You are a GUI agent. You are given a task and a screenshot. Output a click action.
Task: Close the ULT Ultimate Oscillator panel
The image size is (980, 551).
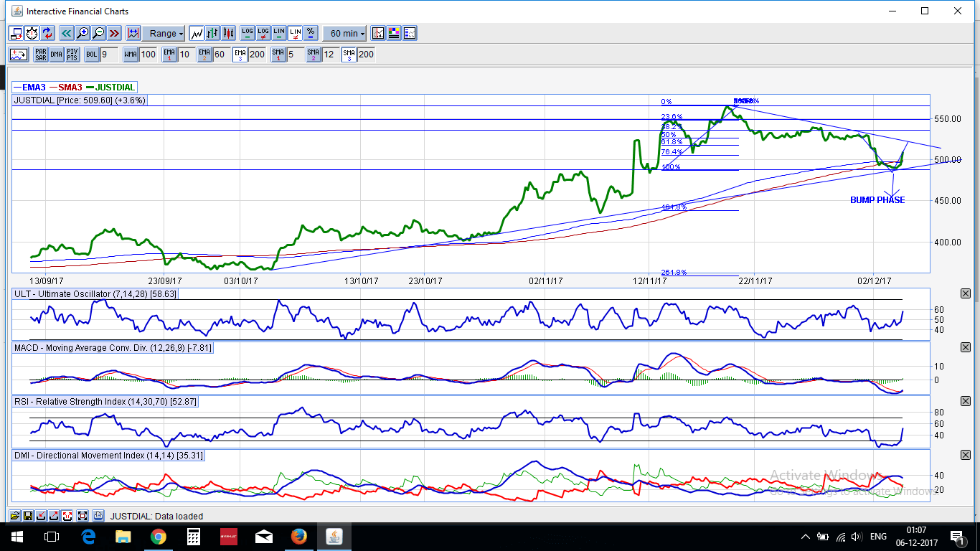(x=965, y=293)
